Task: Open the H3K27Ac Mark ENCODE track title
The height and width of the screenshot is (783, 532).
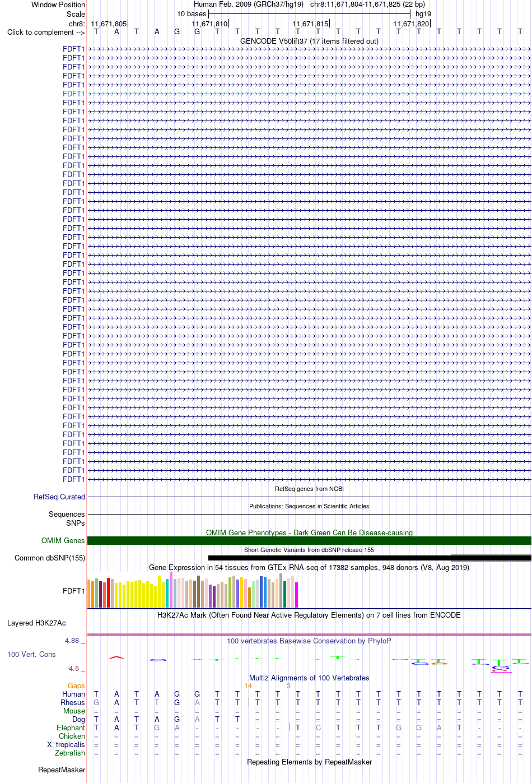Action: [309, 615]
